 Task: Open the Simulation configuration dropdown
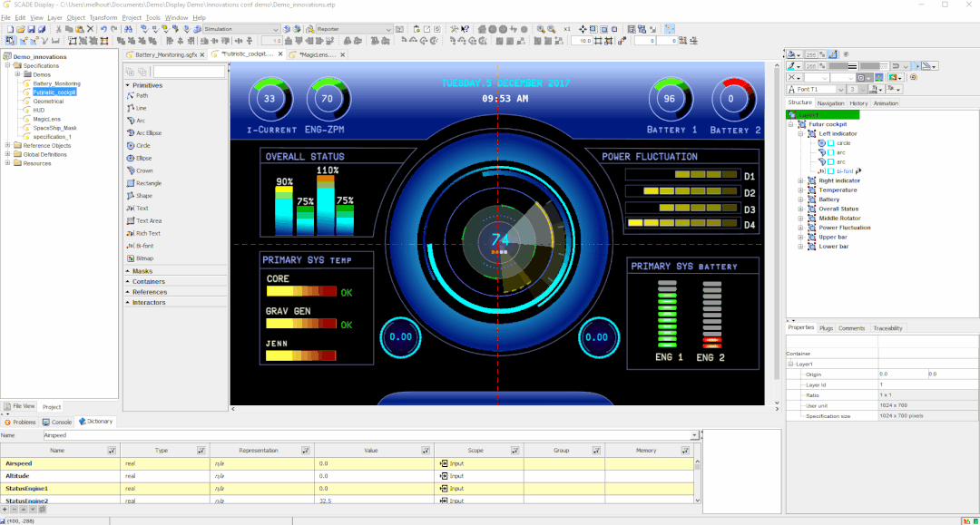click(x=275, y=28)
